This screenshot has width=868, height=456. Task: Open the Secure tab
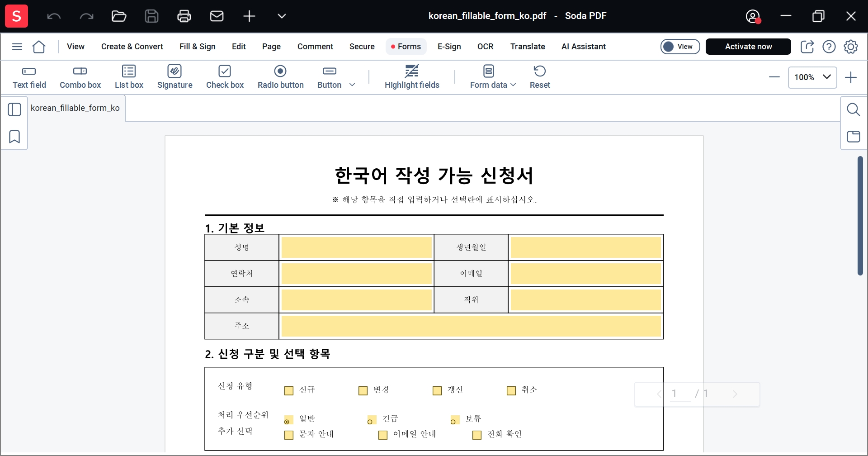tap(362, 47)
